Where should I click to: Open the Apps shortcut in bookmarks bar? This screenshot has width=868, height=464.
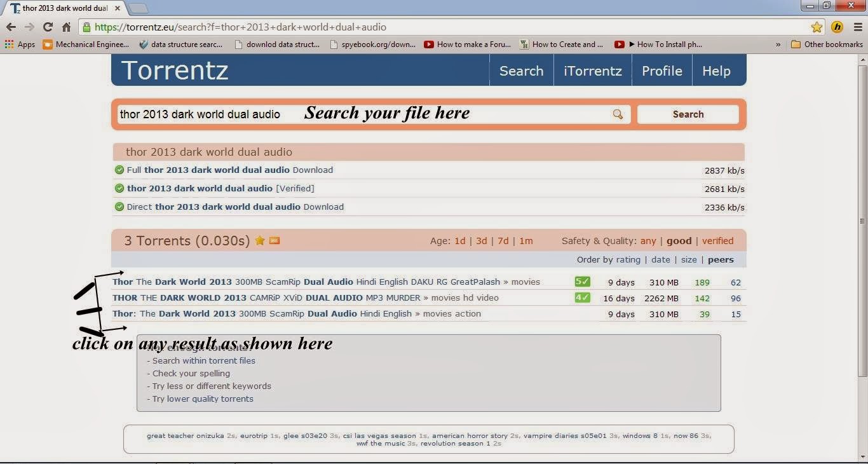[20, 44]
